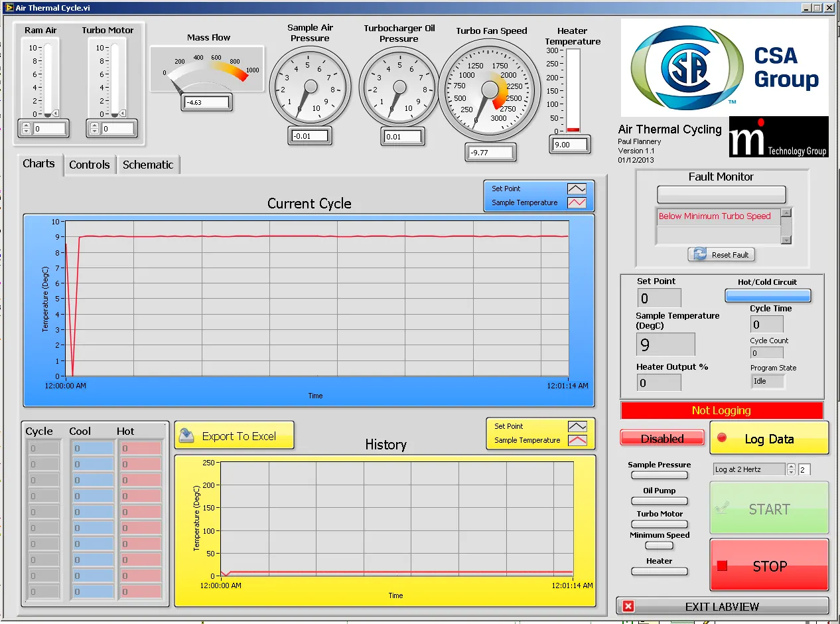Click the red X icon on EXIT LABVIEW
The width and height of the screenshot is (840, 624).
tap(628, 606)
